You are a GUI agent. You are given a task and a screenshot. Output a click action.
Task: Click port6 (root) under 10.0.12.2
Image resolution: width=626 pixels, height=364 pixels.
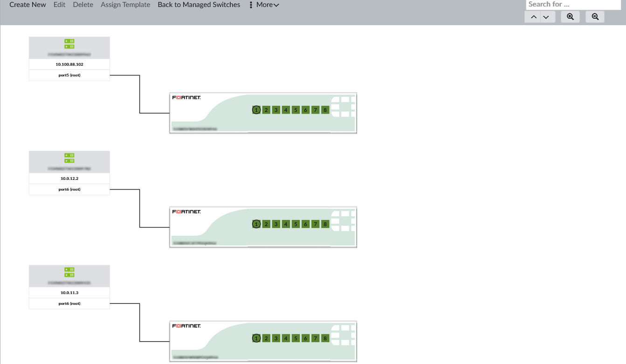(x=69, y=189)
